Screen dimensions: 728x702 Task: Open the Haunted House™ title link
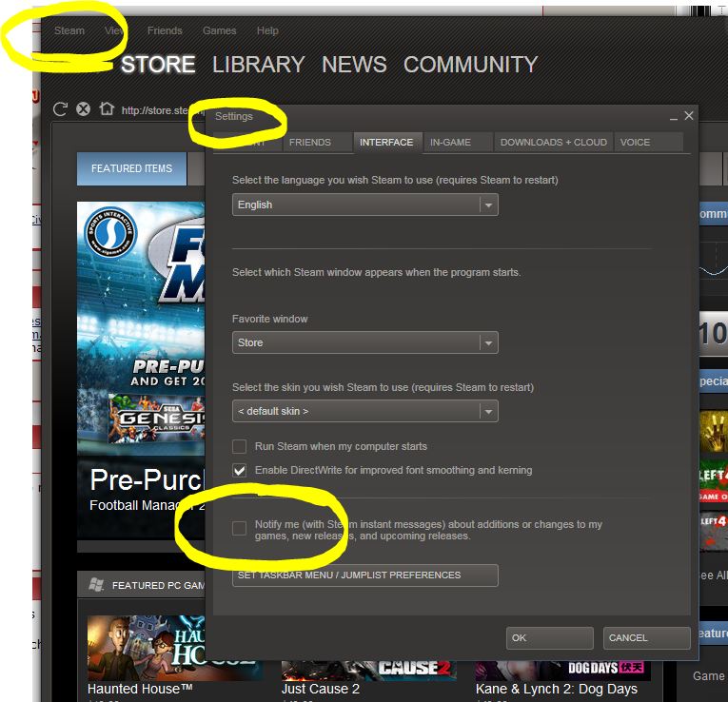pos(140,689)
